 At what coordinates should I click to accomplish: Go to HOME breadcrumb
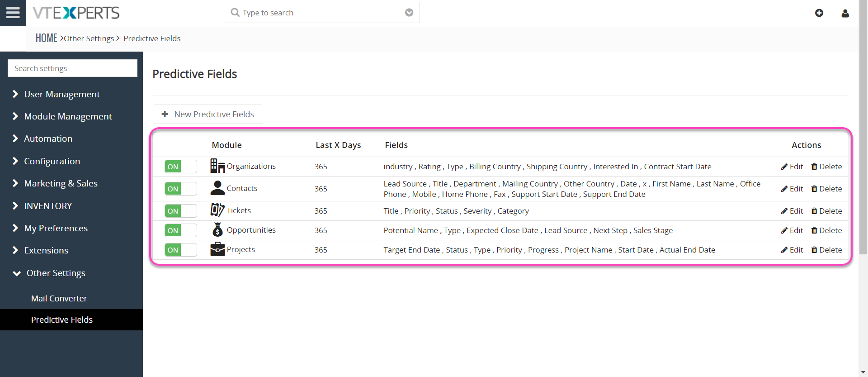(x=46, y=38)
